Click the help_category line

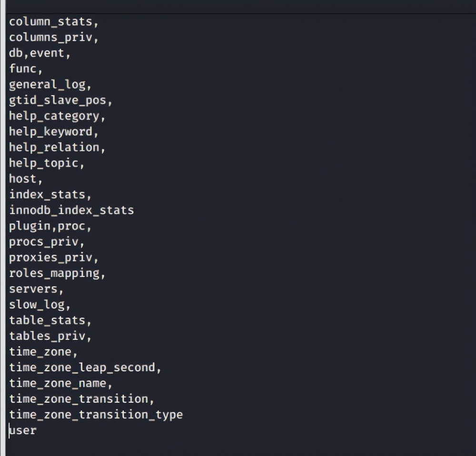(54, 116)
